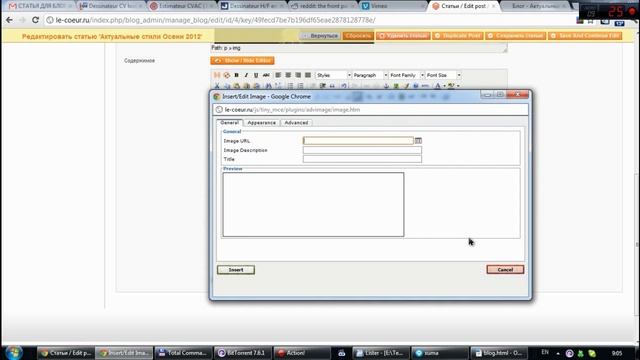The width and height of the screenshot is (640, 360).
Task: Click the Cut scissors icon
Action: point(217,86)
